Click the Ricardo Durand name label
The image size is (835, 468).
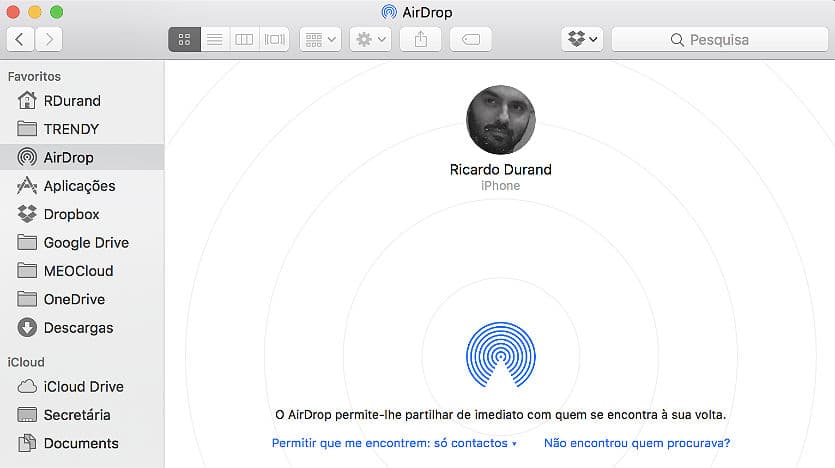coord(501,169)
